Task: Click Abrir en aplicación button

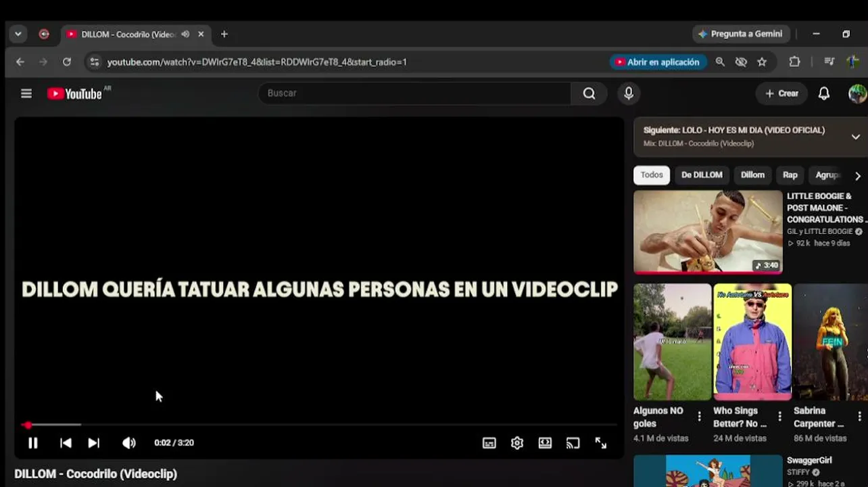Action: tap(658, 62)
